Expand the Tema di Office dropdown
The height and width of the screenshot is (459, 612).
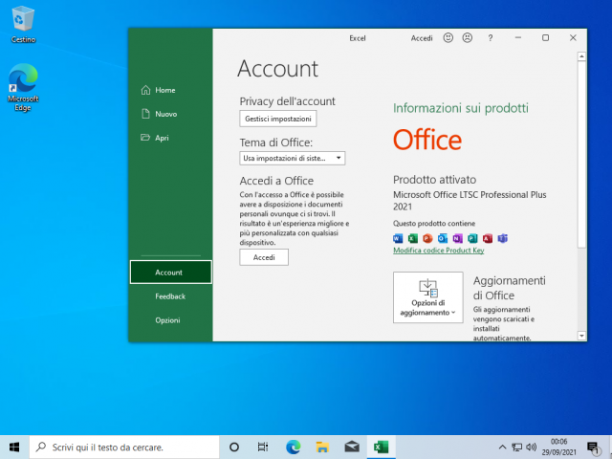click(292, 158)
